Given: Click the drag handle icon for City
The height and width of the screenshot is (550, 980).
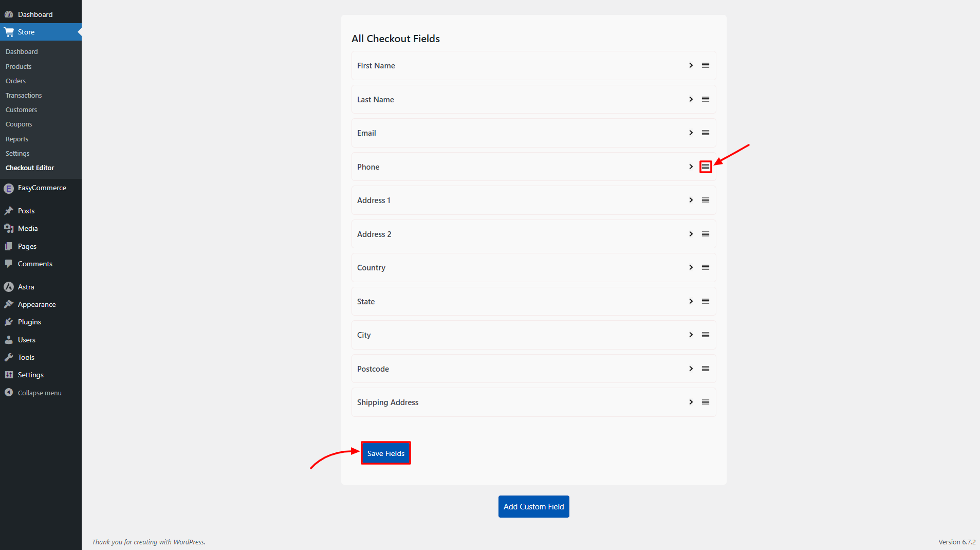Looking at the screenshot, I should click(706, 335).
